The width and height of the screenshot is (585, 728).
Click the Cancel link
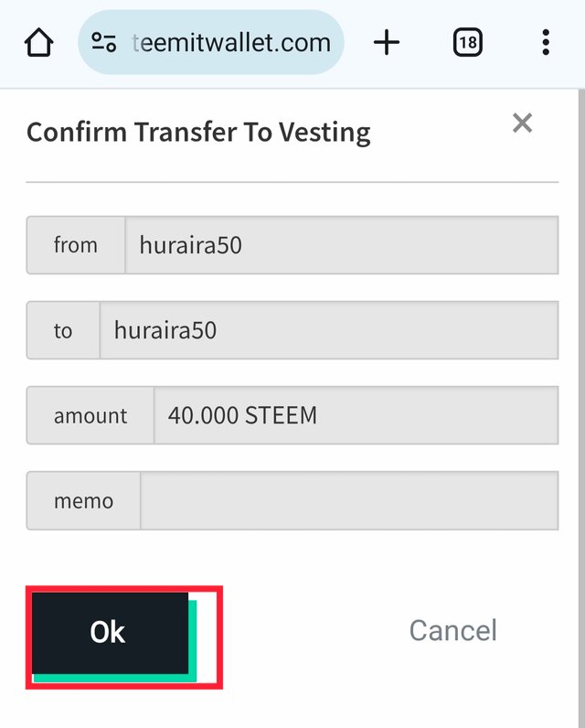click(452, 630)
